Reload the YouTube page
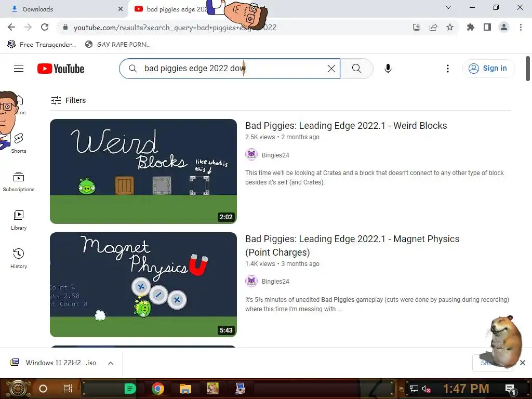 coord(45,27)
